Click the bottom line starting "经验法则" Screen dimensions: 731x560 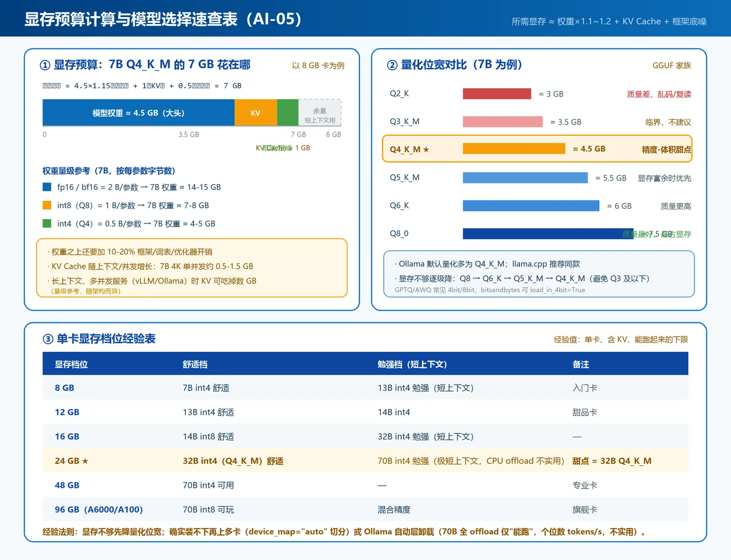(x=345, y=532)
